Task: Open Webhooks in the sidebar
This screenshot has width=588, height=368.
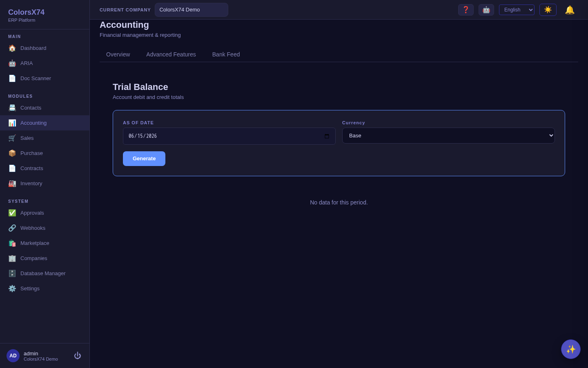Action: tap(45, 228)
